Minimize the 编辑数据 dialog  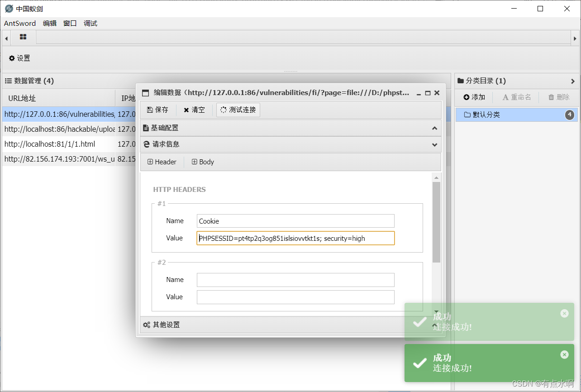pyautogui.click(x=419, y=93)
